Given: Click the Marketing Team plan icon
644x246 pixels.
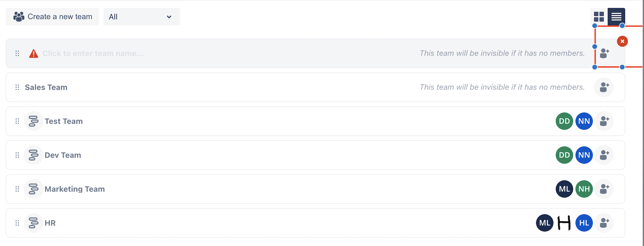Looking at the screenshot, I should click(33, 189).
